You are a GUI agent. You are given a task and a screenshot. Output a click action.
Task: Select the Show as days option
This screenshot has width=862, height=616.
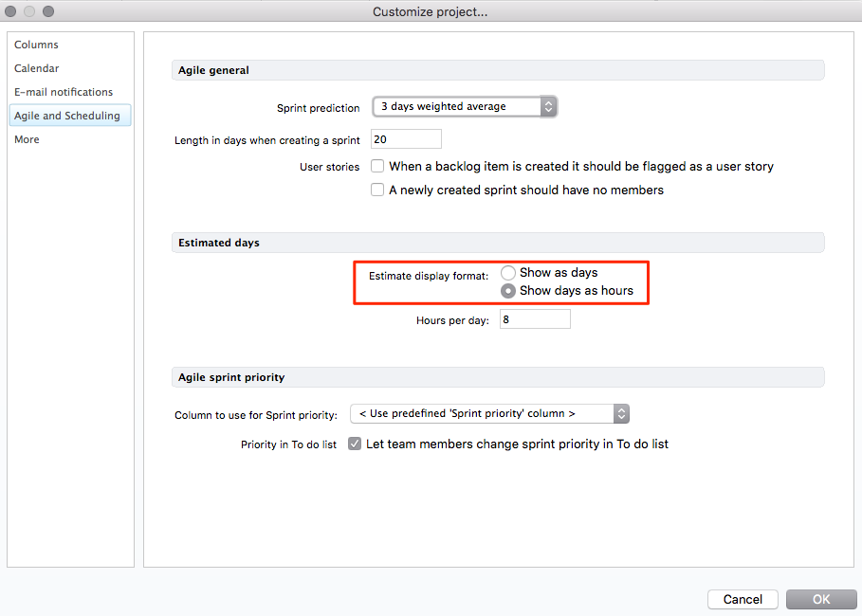508,273
